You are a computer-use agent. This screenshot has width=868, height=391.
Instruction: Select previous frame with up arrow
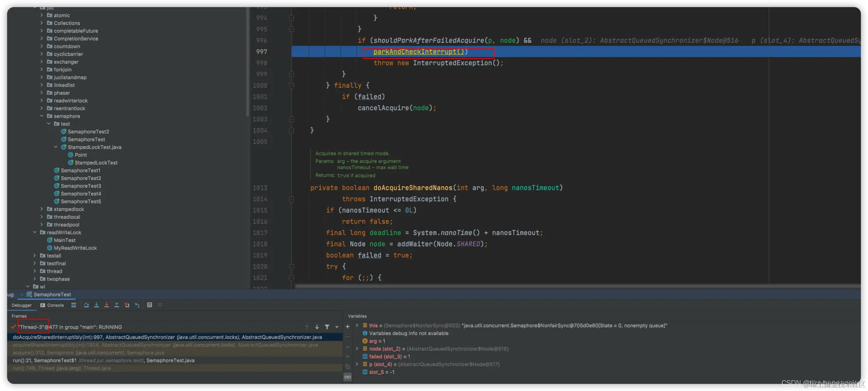307,327
